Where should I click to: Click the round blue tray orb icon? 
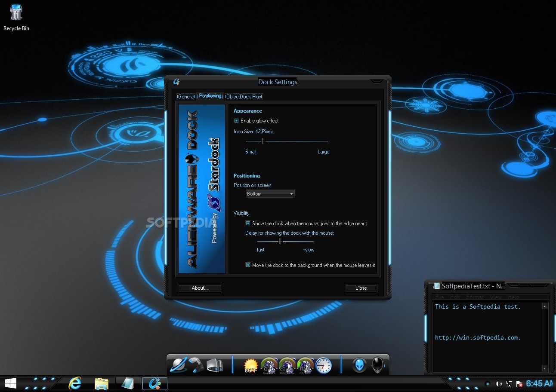488,384
